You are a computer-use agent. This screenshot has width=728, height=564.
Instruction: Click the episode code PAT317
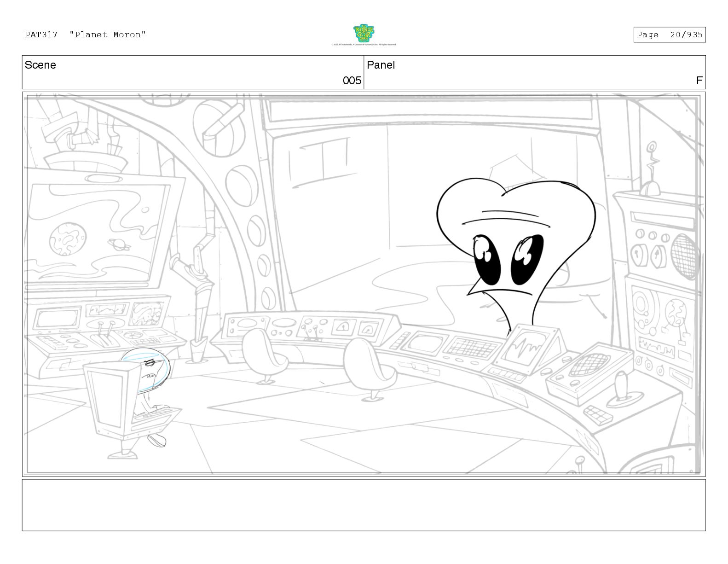coord(41,35)
